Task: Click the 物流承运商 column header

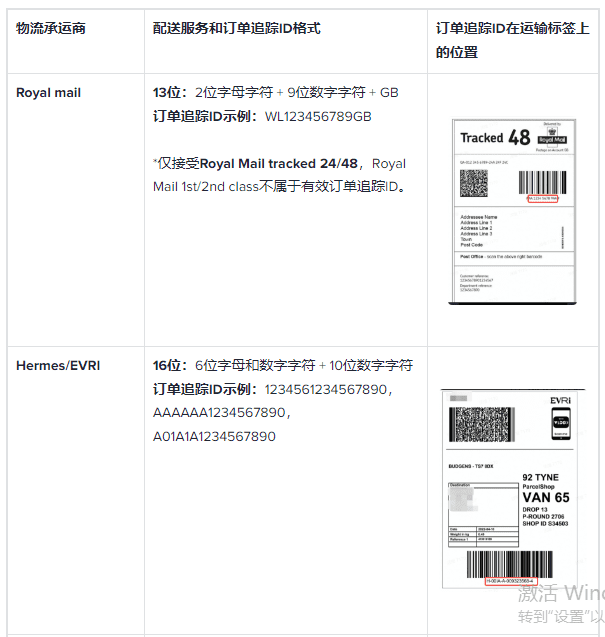Action: pos(51,28)
